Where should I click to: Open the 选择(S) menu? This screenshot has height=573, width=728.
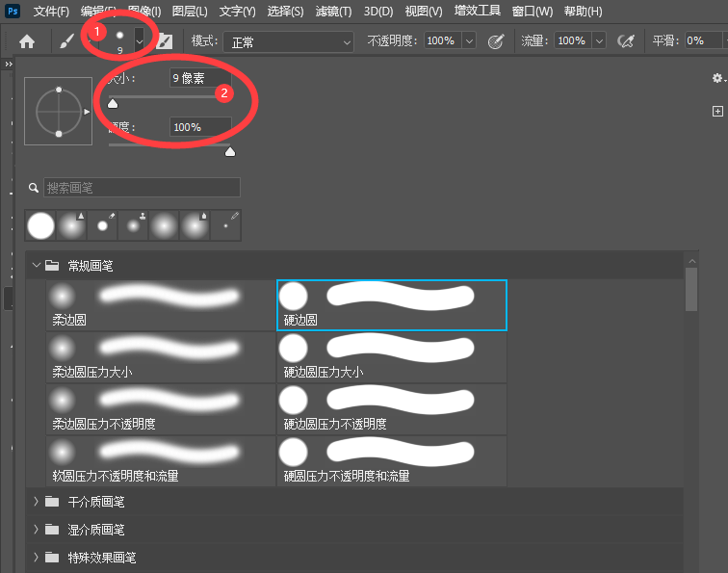pos(285,12)
